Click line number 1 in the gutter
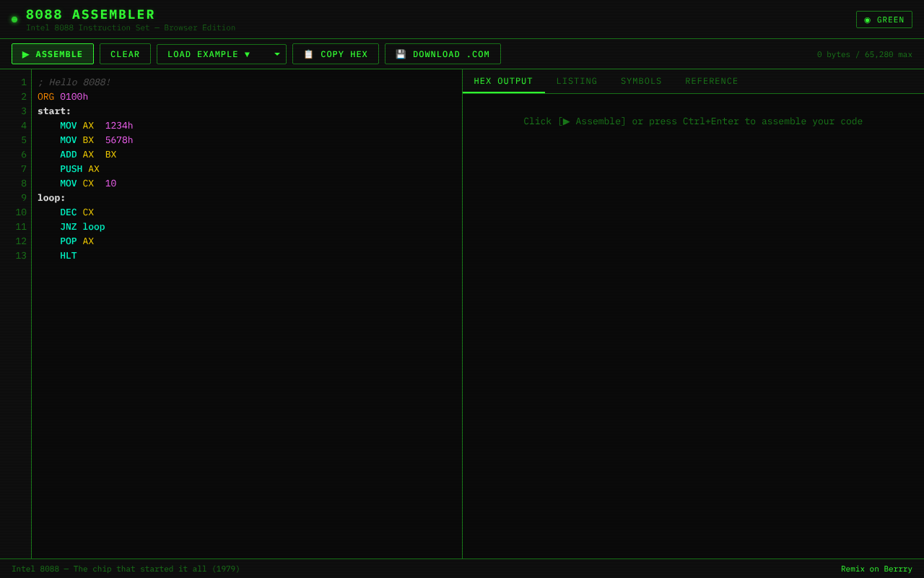This screenshot has width=924, height=578. (24, 82)
